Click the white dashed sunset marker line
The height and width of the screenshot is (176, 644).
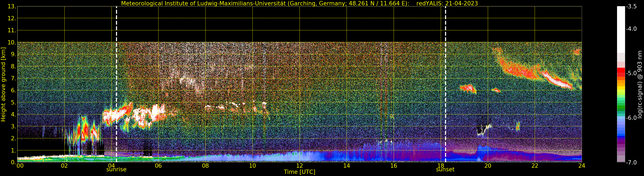point(445,84)
